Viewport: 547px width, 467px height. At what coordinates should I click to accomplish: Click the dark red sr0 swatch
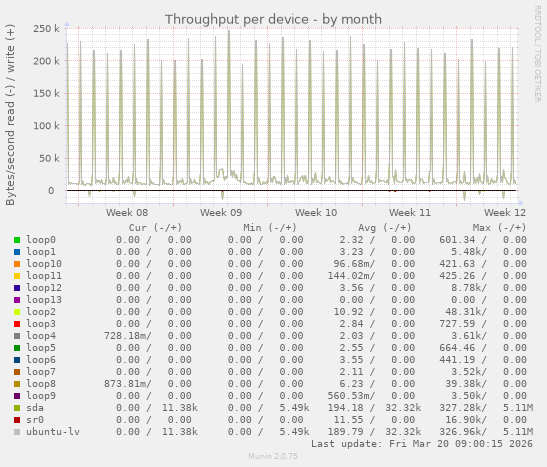pos(17,420)
